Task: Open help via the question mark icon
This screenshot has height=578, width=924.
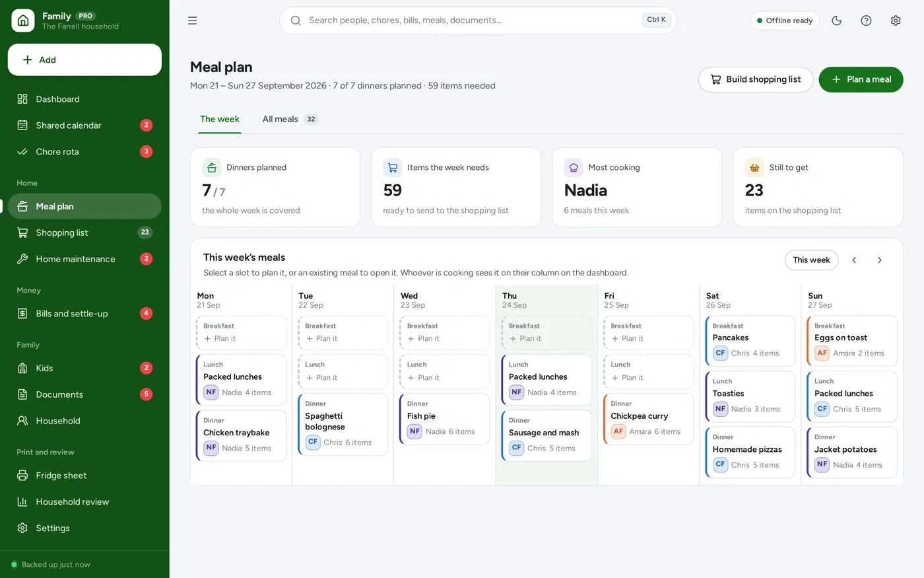Action: point(866,20)
